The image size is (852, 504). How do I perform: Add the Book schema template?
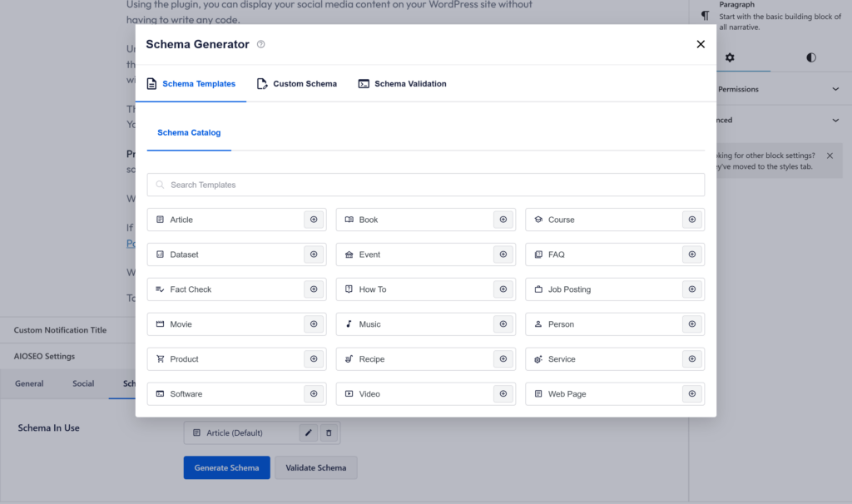tap(503, 220)
